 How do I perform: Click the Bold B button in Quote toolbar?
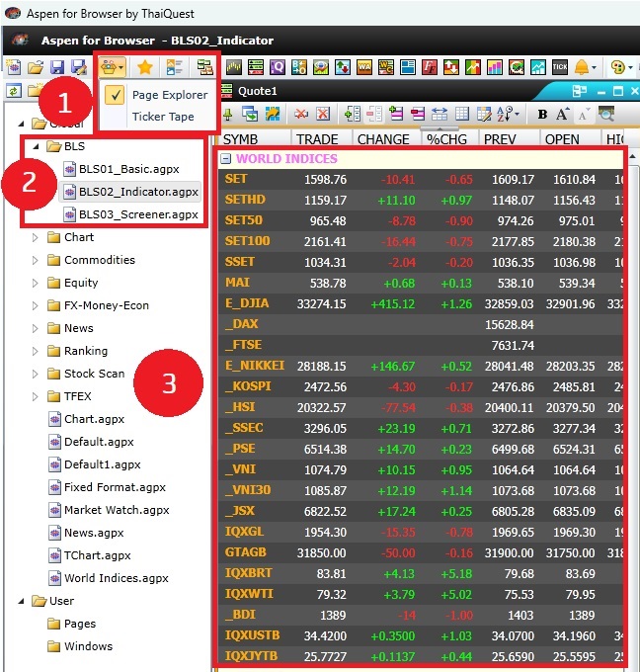click(542, 114)
